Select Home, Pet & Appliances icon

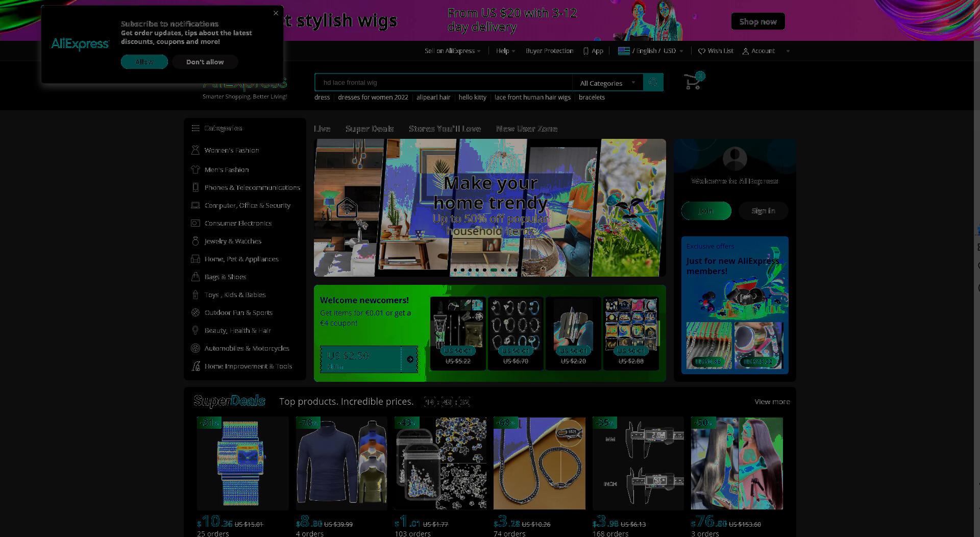pyautogui.click(x=195, y=259)
